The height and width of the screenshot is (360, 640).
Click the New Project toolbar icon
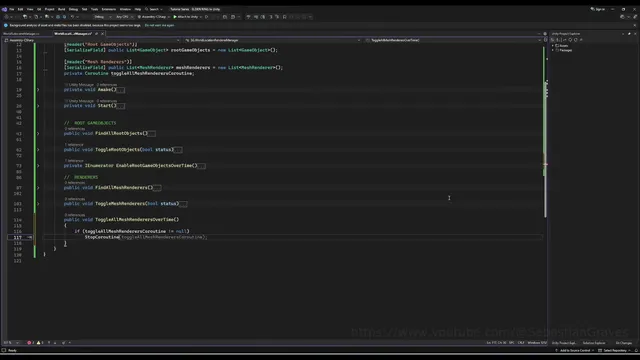click(x=25, y=17)
